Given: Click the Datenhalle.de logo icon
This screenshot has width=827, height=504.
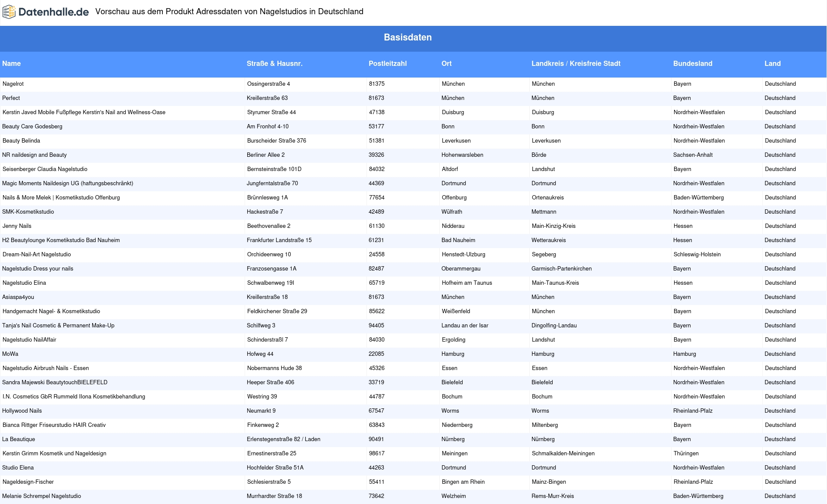Looking at the screenshot, I should (9, 12).
